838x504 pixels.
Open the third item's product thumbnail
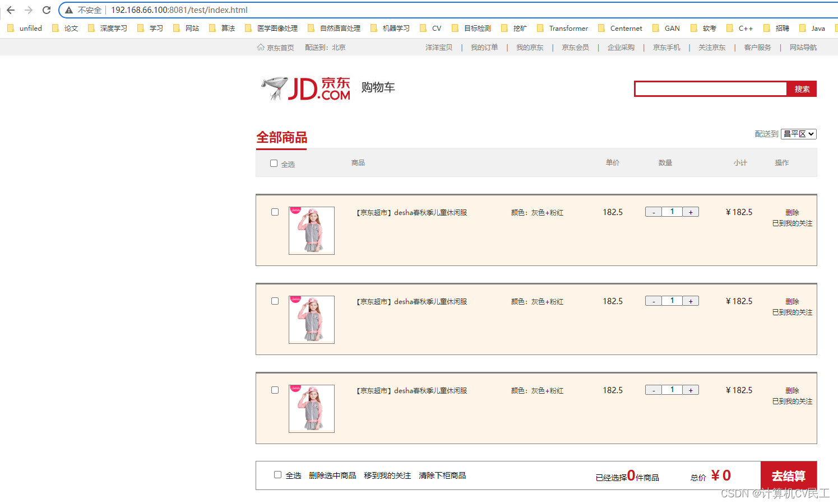pos(312,409)
